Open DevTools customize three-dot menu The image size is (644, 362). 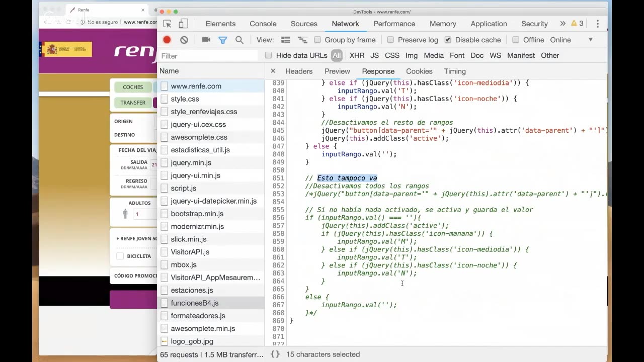coord(597,24)
